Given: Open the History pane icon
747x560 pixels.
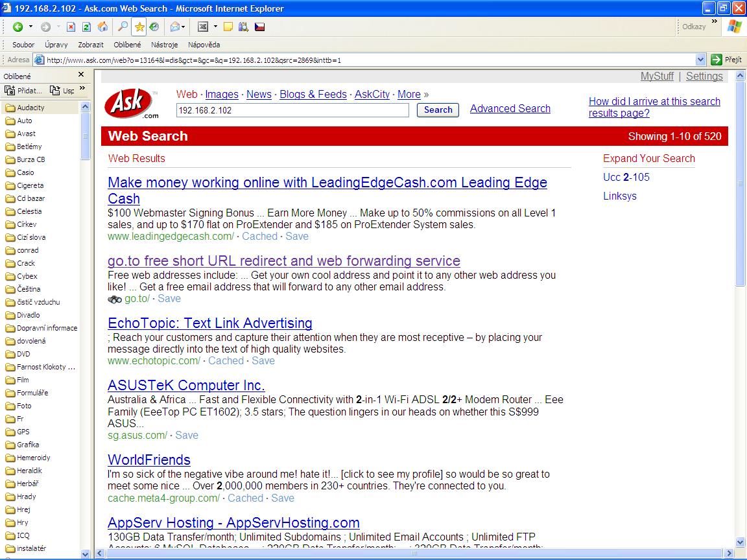Looking at the screenshot, I should [x=154, y=27].
